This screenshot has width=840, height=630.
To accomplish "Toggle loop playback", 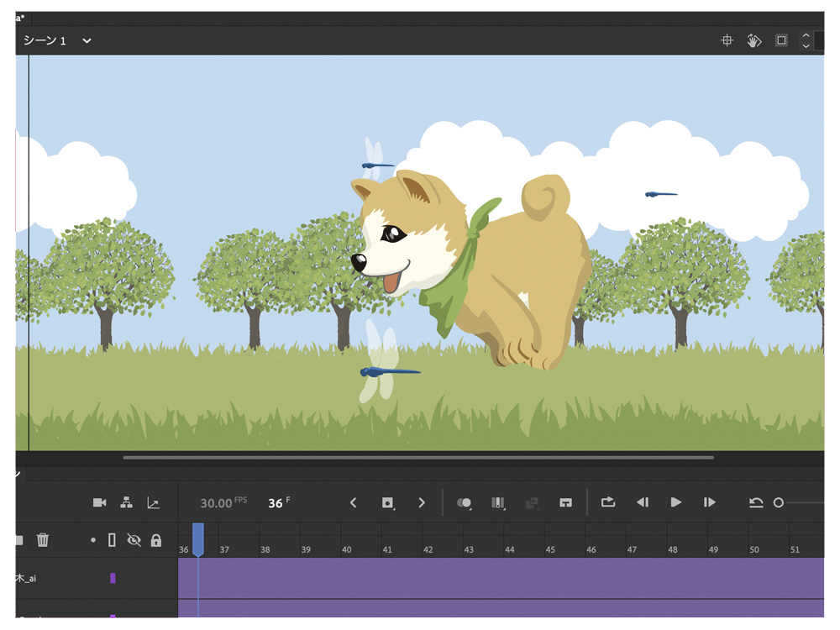I will (x=608, y=502).
